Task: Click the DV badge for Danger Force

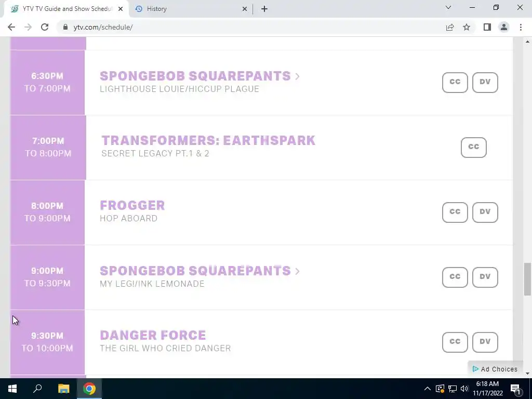Action: click(x=485, y=342)
